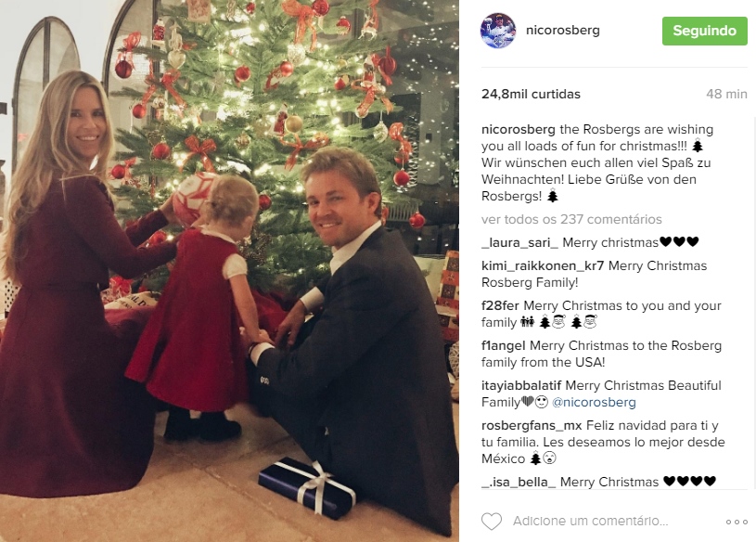The height and width of the screenshot is (542, 756).
Task: Open nicorosberg profile picture avatar
Action: (498, 31)
